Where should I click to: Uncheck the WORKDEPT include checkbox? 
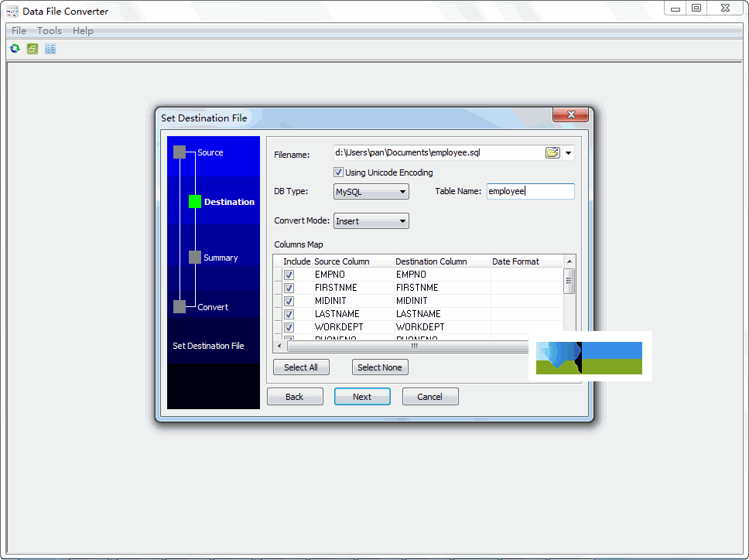pyautogui.click(x=289, y=327)
